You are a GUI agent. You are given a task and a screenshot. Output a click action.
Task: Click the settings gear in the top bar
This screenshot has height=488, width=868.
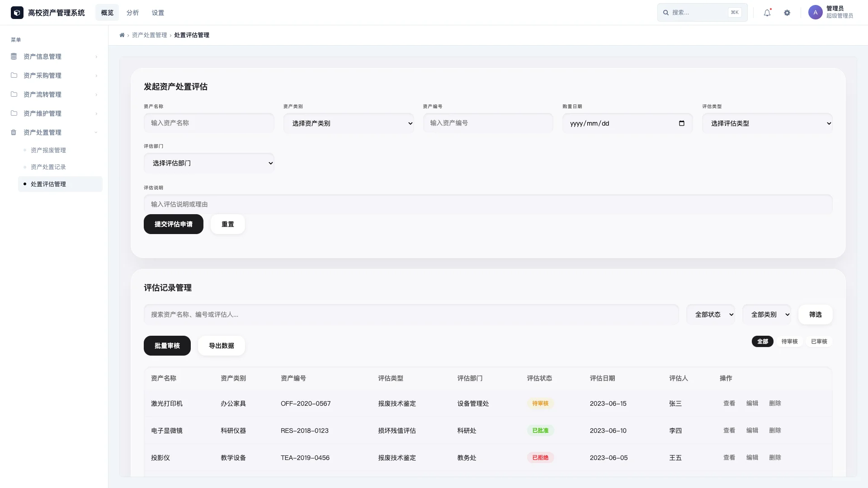click(787, 13)
